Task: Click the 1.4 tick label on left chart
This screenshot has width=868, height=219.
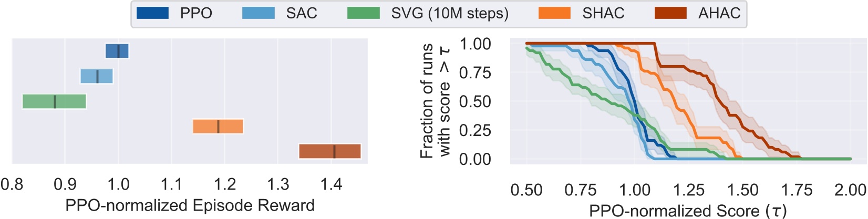Action: pyautogui.click(x=331, y=184)
